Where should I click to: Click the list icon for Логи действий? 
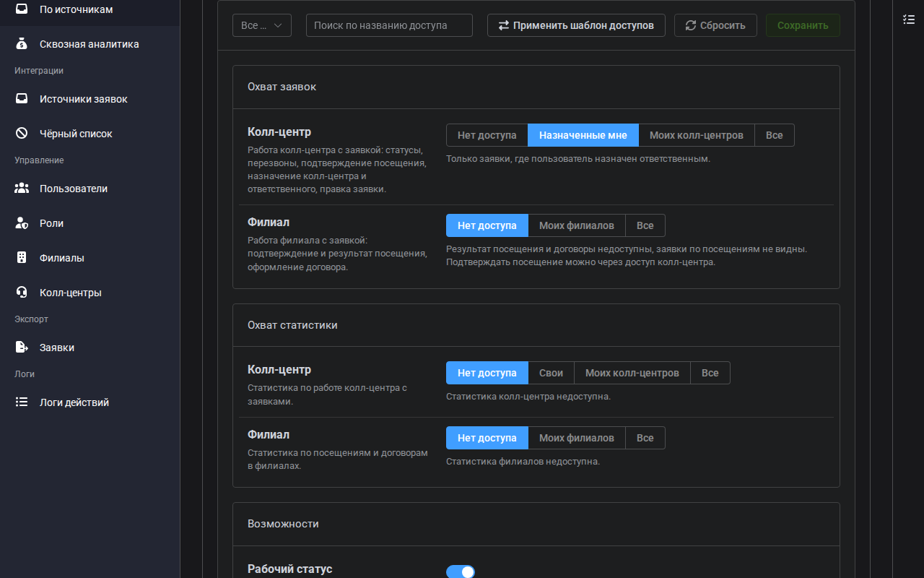[22, 402]
